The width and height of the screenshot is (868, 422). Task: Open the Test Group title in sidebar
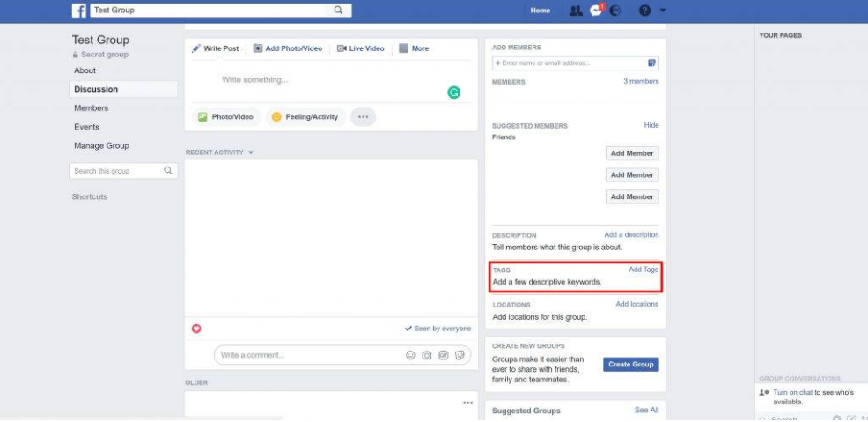100,40
